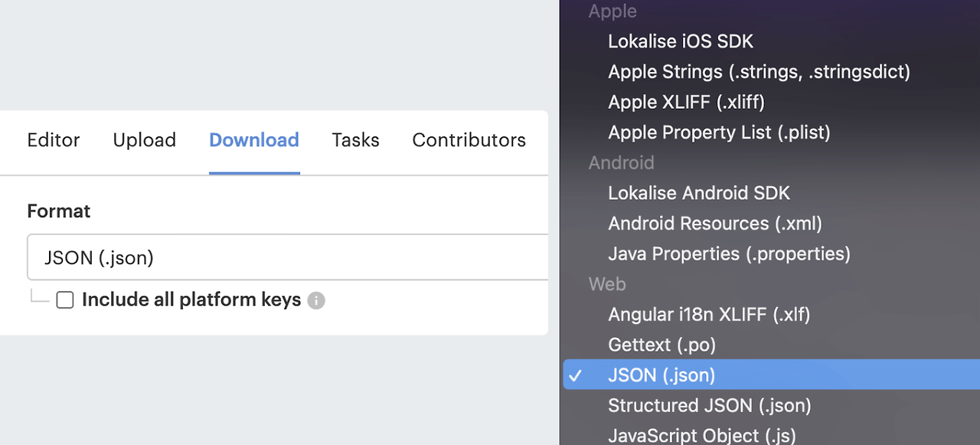This screenshot has width=980, height=445.
Task: Select Lokalise Android SDK option
Action: [699, 193]
